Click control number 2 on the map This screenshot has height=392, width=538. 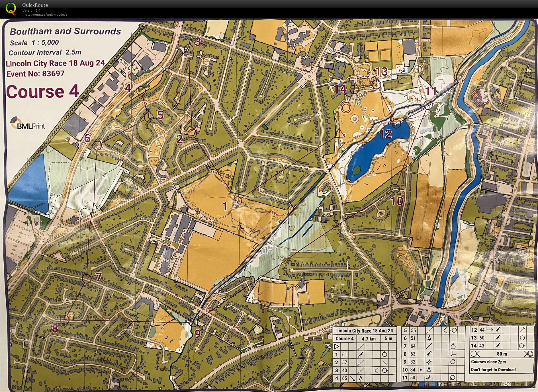(x=179, y=139)
